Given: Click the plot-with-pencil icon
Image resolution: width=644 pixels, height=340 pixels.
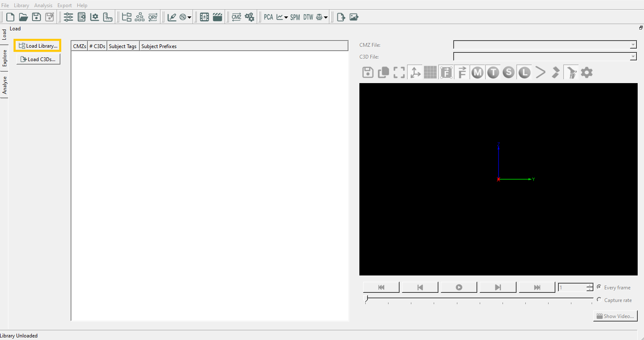Looking at the screenshot, I should (172, 17).
